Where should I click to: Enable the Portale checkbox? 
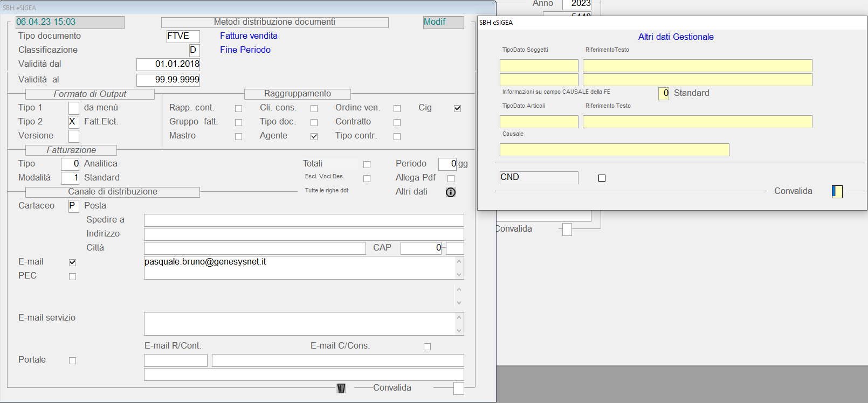click(72, 360)
